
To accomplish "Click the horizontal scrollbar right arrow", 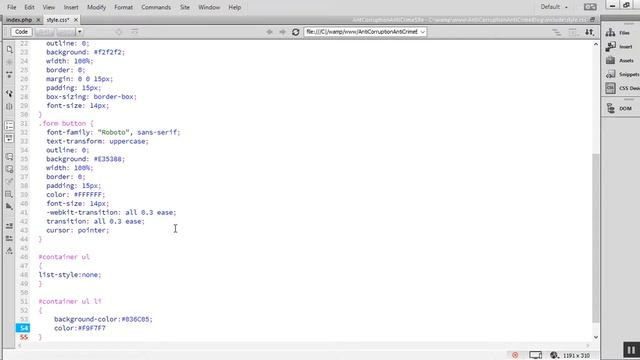I will [588, 345].
